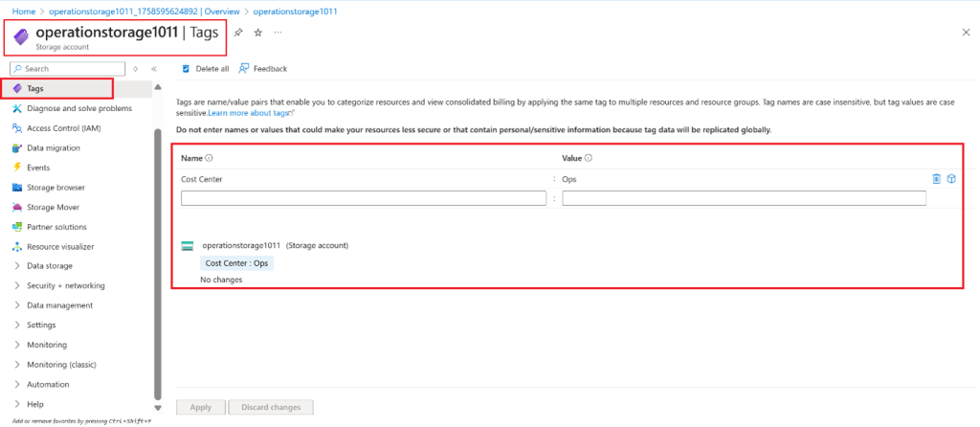
Task: Click the cube icon on the Cost Center row
Action: (x=951, y=179)
